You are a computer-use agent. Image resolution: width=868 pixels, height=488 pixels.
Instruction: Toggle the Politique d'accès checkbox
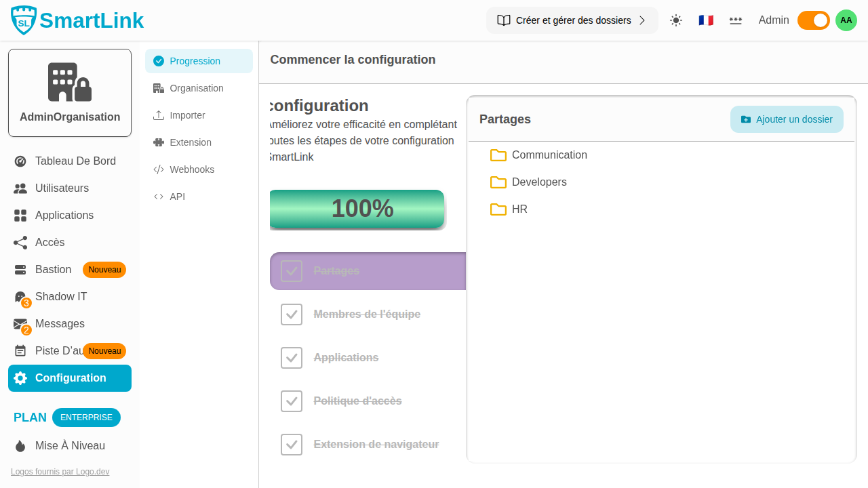point(292,401)
